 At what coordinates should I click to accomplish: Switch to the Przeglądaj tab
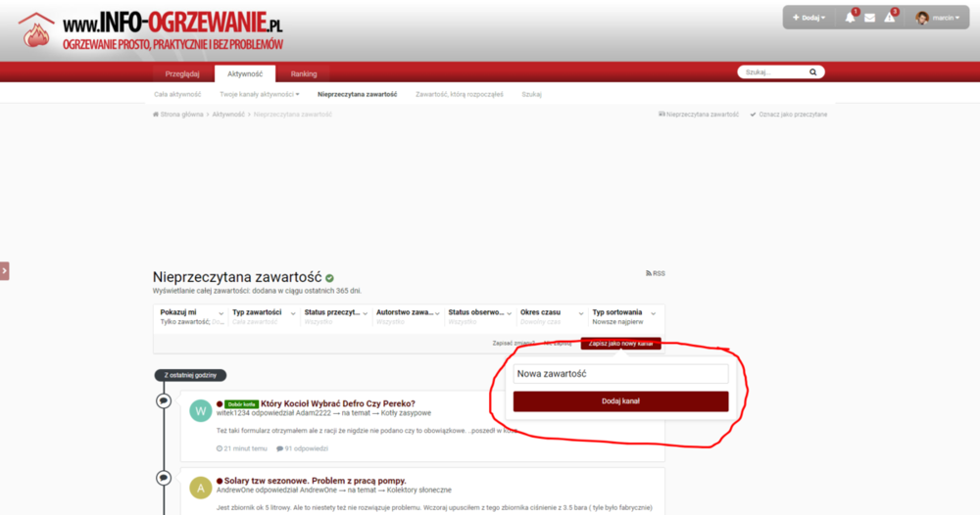(x=182, y=73)
